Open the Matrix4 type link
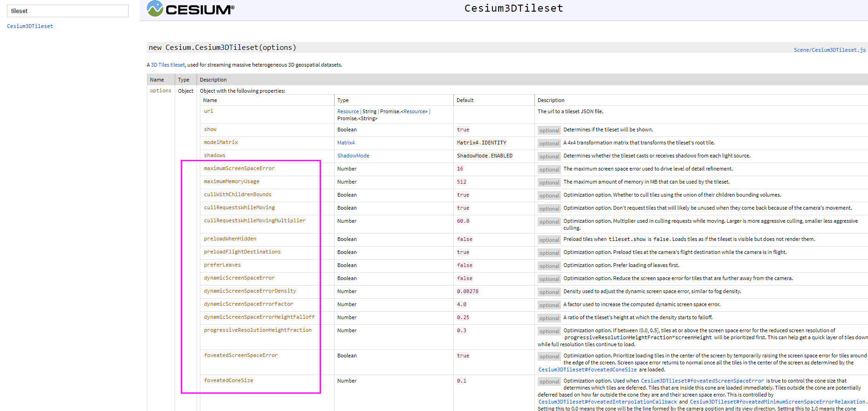This screenshot has width=868, height=411. (346, 143)
